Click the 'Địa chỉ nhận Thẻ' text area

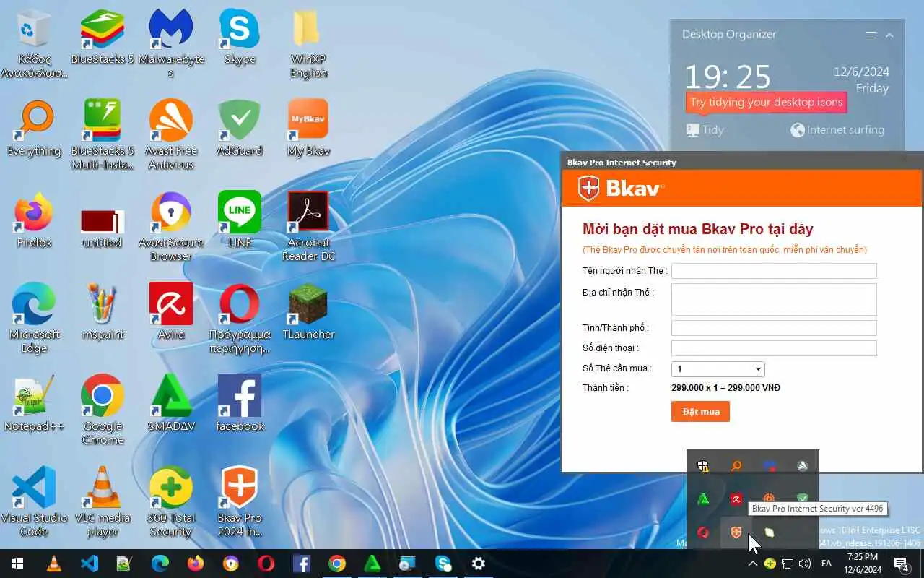pos(774,299)
